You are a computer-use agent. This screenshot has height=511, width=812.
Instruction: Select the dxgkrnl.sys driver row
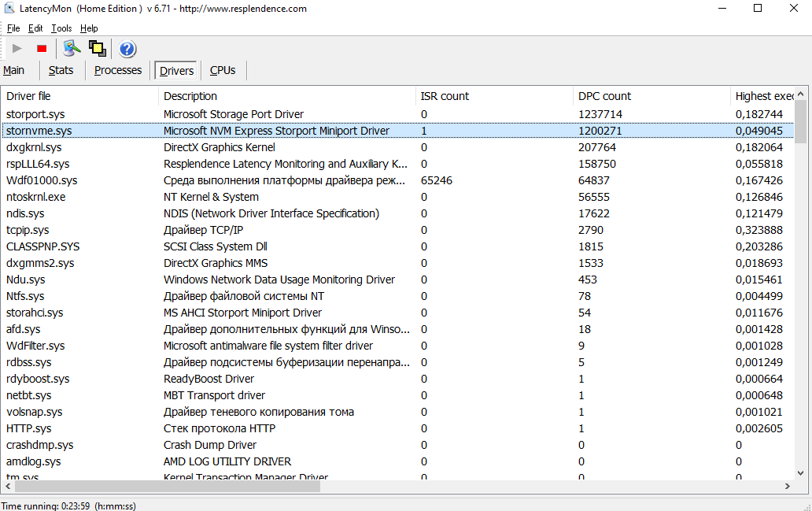click(397, 147)
